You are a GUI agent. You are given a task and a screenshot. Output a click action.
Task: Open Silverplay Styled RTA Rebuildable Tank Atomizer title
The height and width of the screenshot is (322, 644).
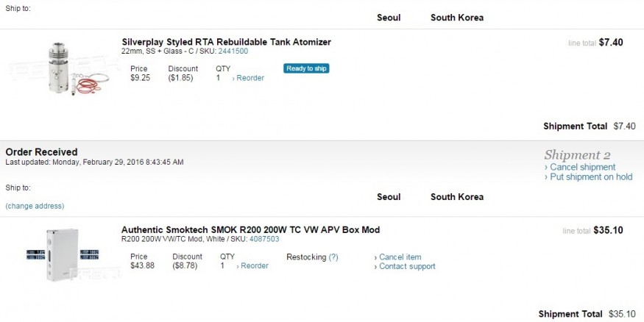pos(226,42)
